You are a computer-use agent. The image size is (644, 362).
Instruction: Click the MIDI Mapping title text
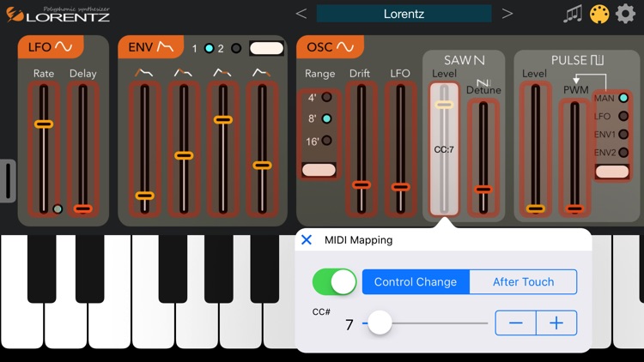tap(359, 239)
